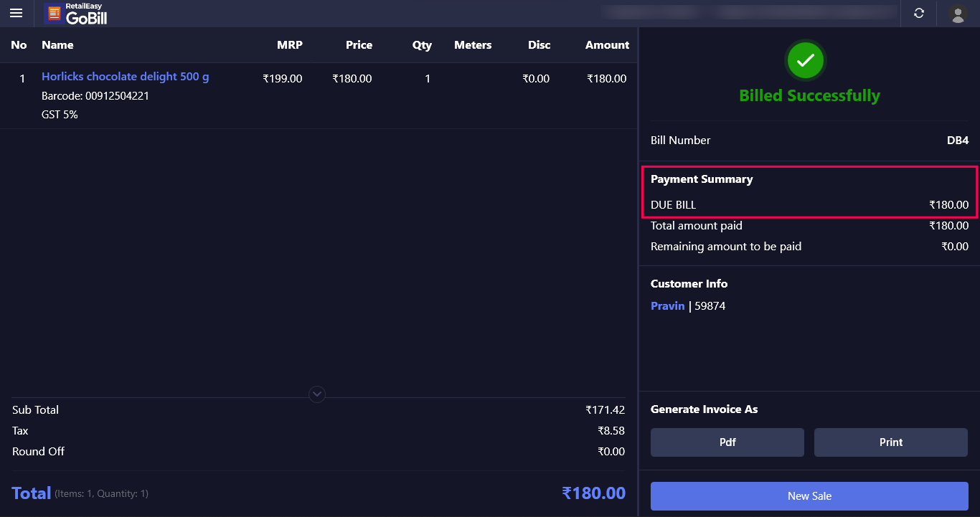Click the Generate Invoice As heading

tap(705, 409)
